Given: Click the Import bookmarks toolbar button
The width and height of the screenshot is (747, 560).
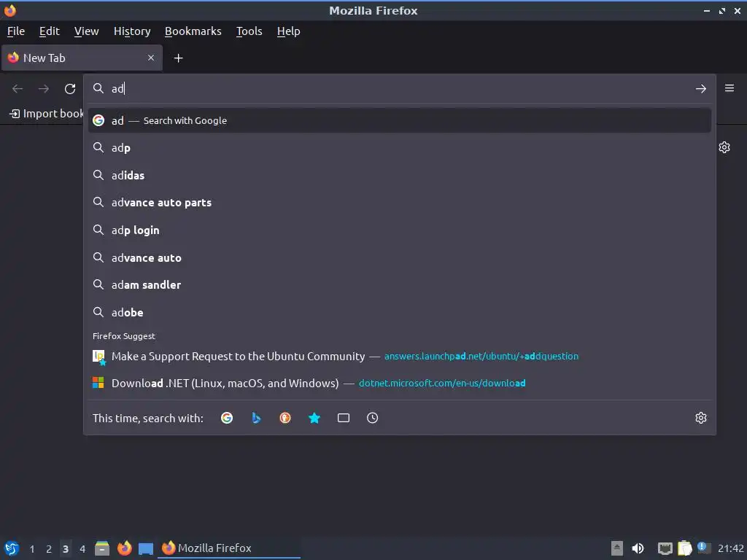Looking at the screenshot, I should 46,114.
